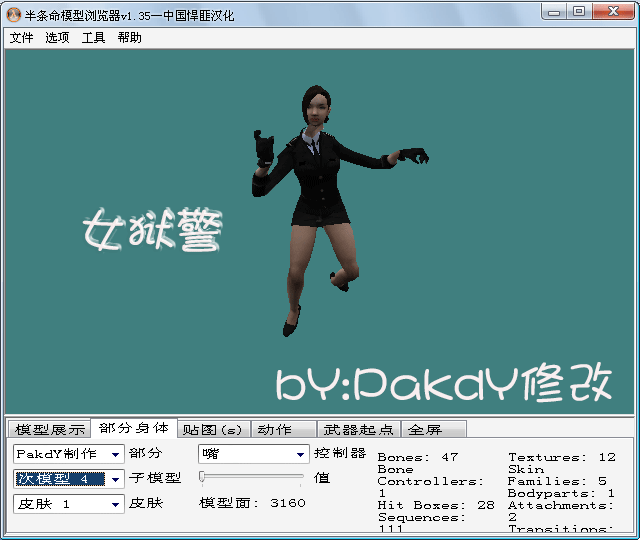Image resolution: width=640 pixels, height=540 pixels.
Task: Open the 帮助 menu
Action: (x=129, y=38)
